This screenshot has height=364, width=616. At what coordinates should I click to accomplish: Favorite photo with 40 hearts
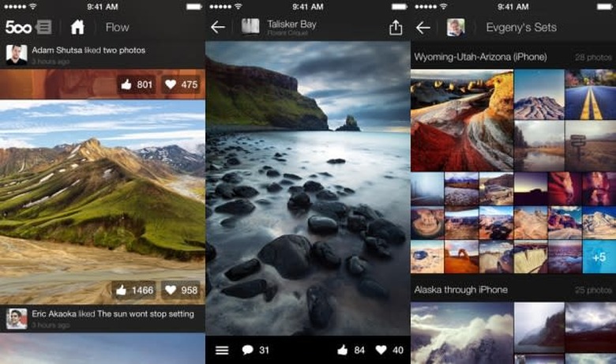(389, 350)
